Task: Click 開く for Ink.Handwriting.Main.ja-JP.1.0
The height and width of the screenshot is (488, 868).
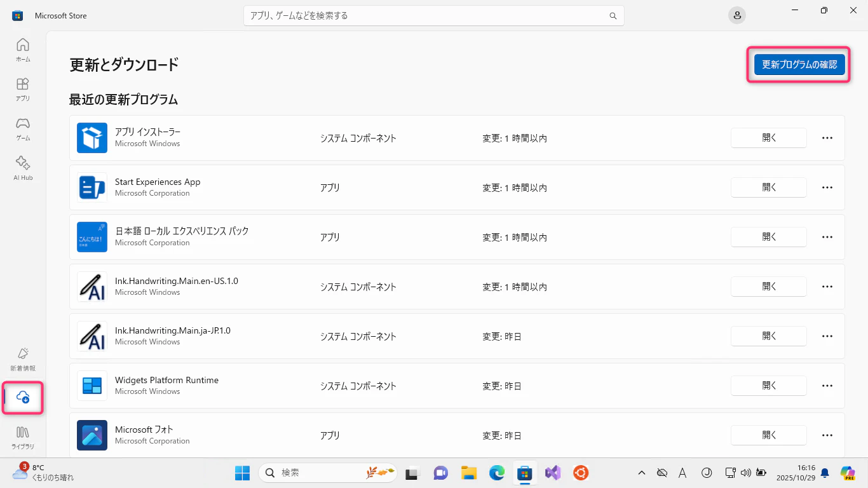Action: [769, 336]
